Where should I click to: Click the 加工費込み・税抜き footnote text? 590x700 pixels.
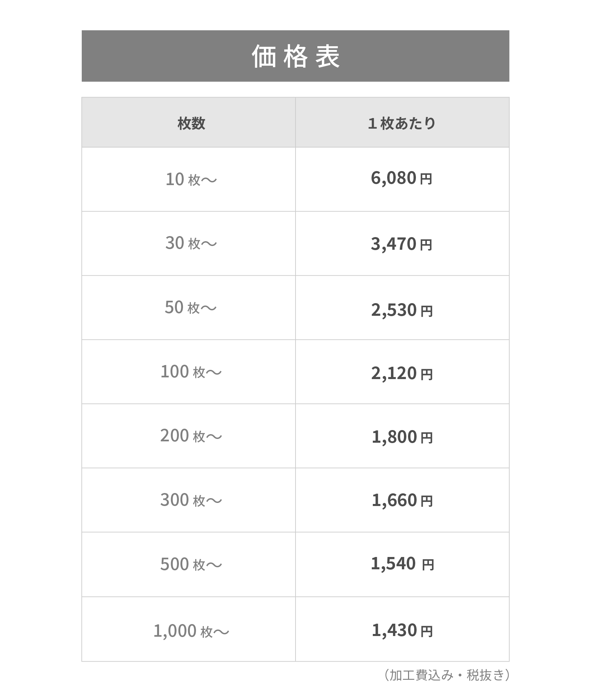(x=447, y=675)
